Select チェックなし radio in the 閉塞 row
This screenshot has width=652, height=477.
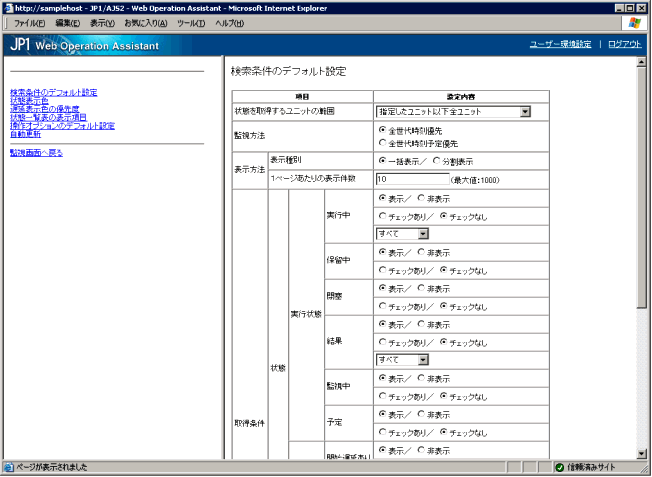[443, 306]
